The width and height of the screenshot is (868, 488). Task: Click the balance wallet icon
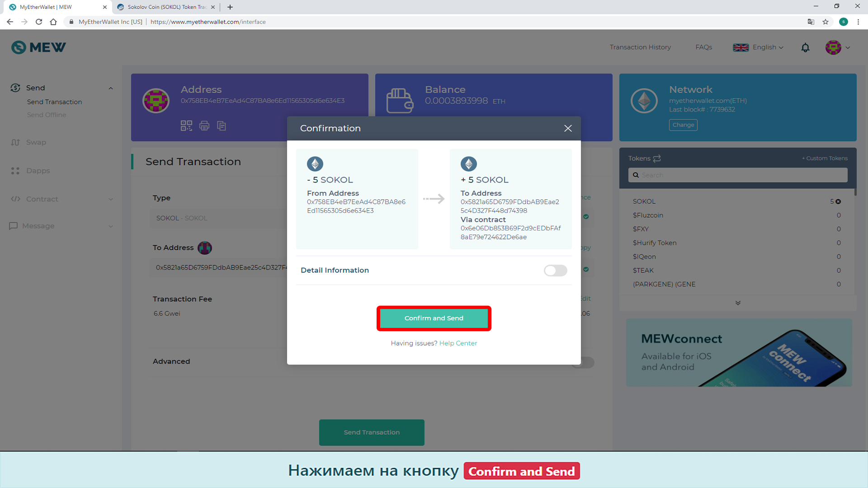pyautogui.click(x=400, y=100)
